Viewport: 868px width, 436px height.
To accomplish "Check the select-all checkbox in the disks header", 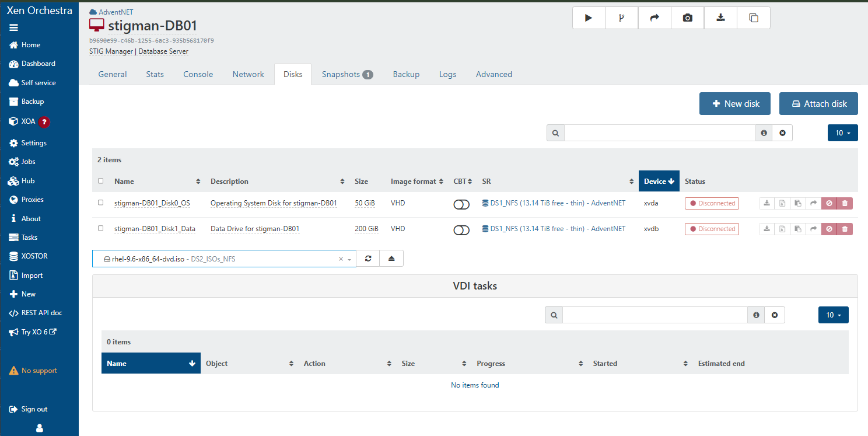I will coord(101,181).
